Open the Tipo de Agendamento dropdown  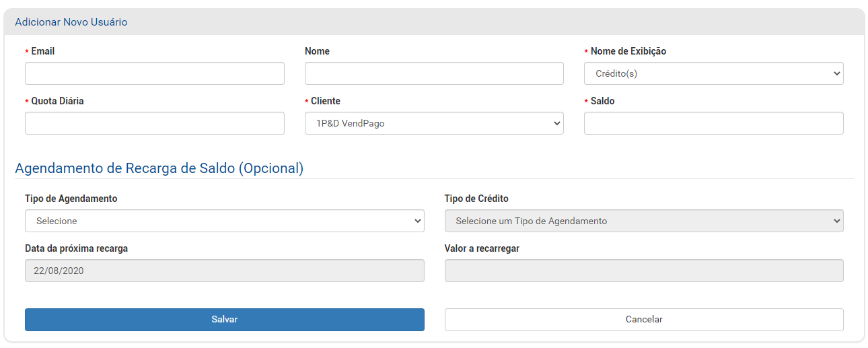[225, 221]
